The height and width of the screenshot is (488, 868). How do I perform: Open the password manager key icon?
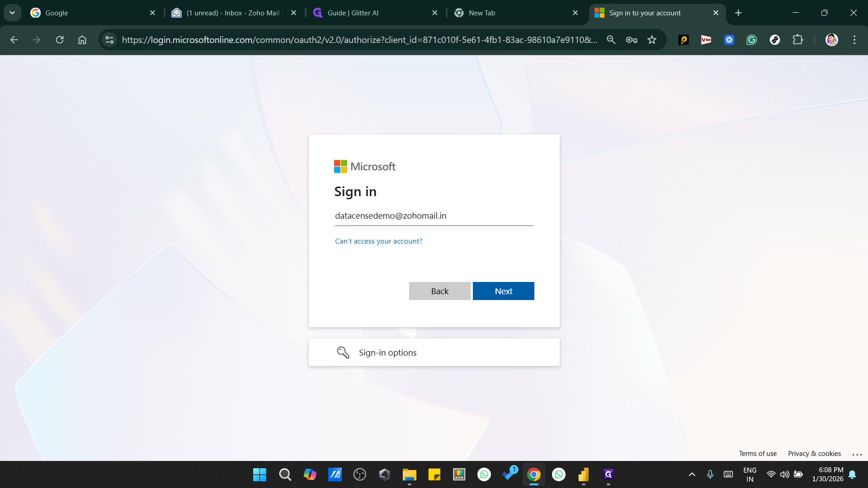point(632,40)
